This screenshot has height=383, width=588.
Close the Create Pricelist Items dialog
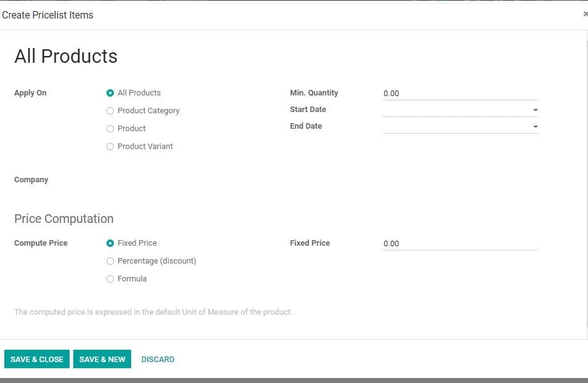pos(585,14)
